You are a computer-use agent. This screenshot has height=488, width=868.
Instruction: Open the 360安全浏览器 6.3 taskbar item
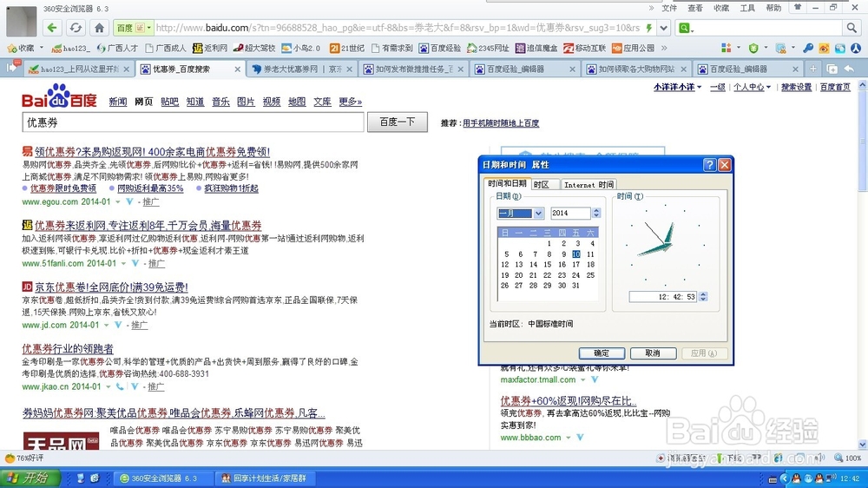164,478
